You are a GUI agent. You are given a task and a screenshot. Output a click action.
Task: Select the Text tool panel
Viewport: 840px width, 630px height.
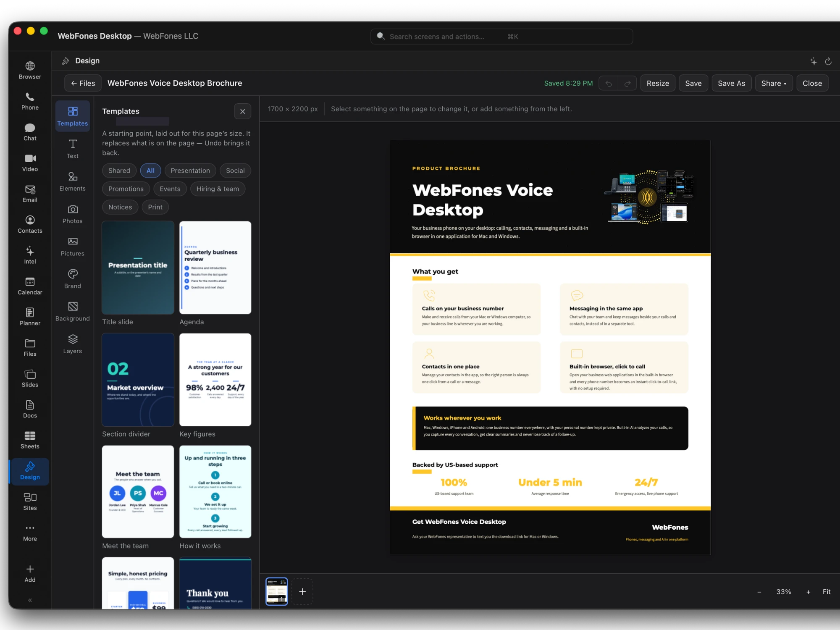(73, 149)
